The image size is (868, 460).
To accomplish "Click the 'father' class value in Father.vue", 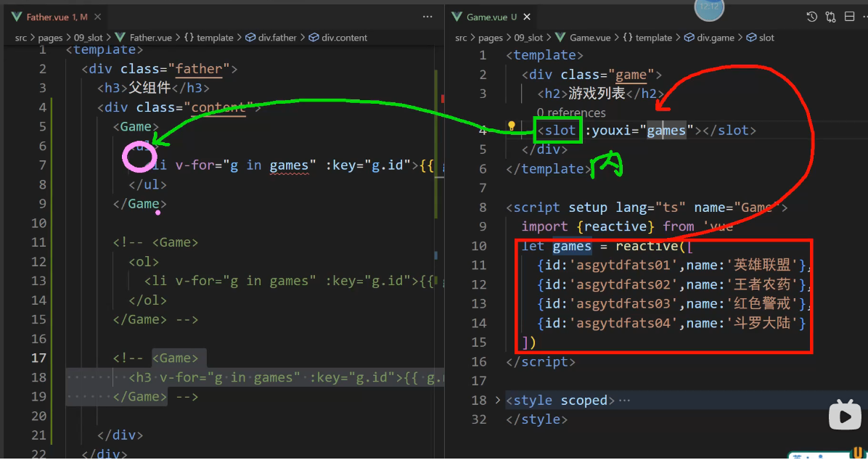I will pyautogui.click(x=199, y=69).
